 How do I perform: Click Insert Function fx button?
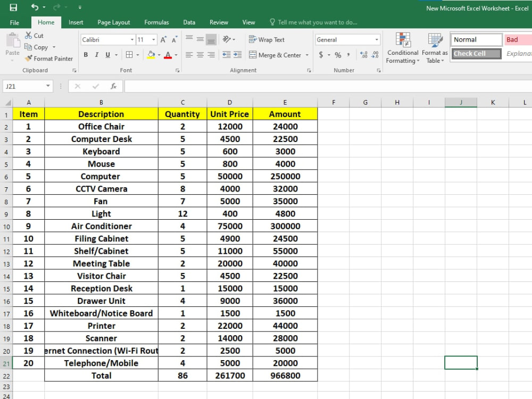tap(114, 86)
